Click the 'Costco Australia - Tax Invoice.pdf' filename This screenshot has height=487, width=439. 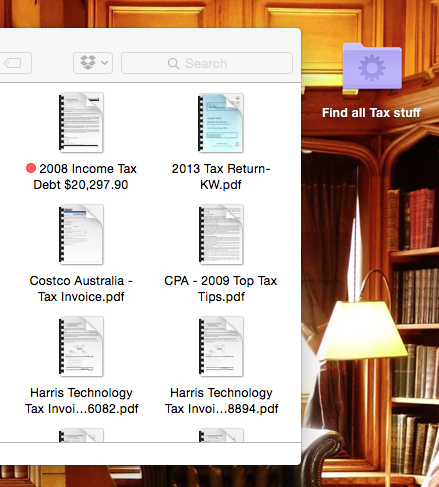click(81, 289)
